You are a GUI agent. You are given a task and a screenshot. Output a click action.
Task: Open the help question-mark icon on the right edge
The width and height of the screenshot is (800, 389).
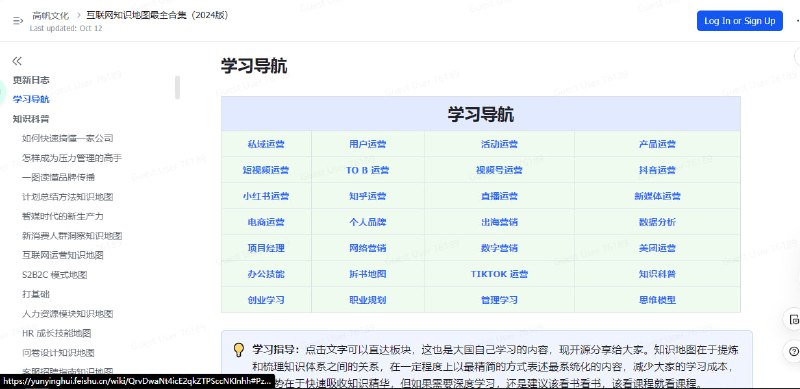[793, 351]
